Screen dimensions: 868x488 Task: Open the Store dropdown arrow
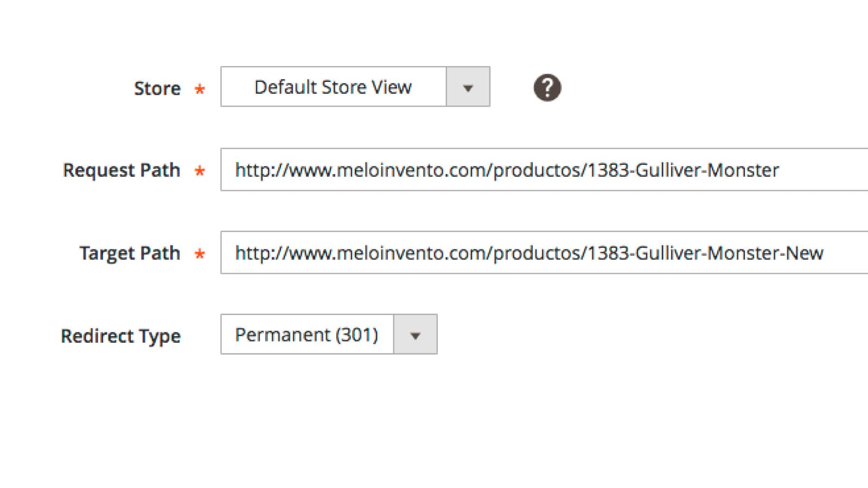[x=468, y=87]
